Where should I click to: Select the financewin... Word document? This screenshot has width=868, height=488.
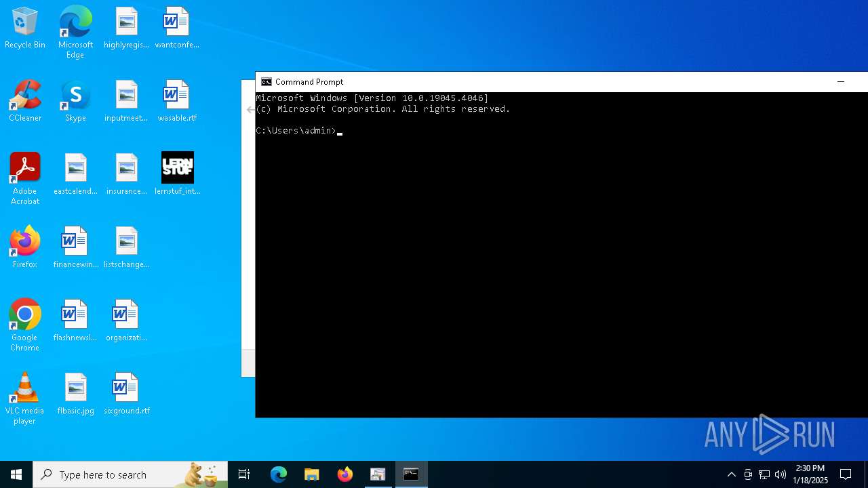pos(75,248)
